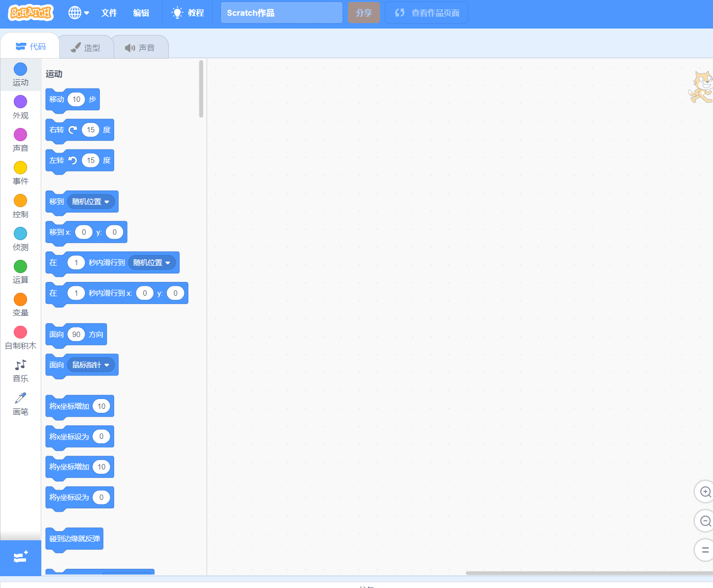Click the add extension button at bottom left
713x588 pixels.
[x=20, y=557]
